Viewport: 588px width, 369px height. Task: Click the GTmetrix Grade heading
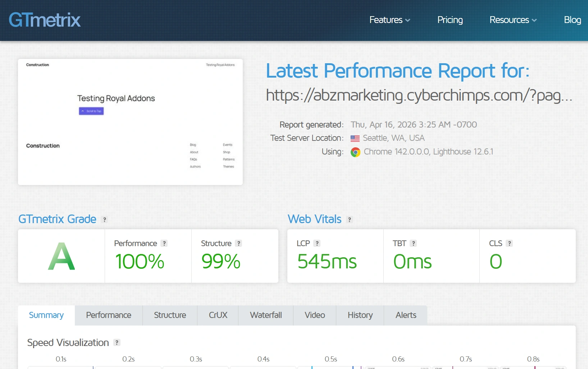57,219
